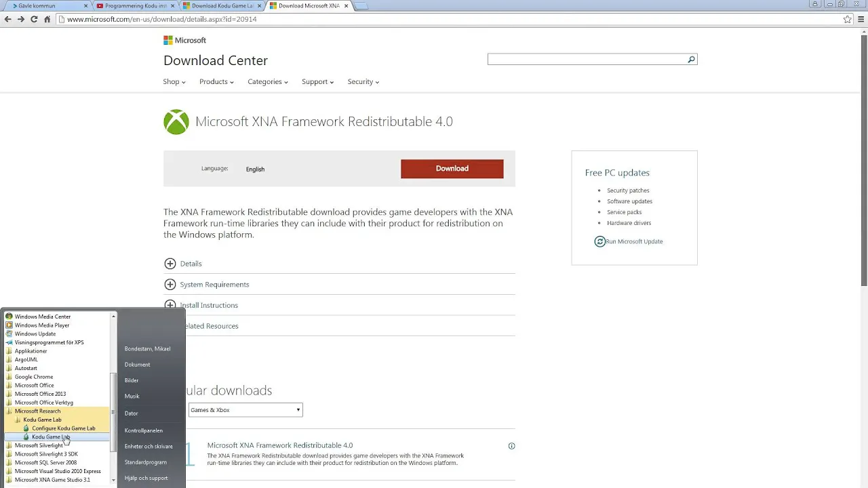The image size is (868, 488).
Task: Click the browser Back arrow
Action: coord(7,19)
